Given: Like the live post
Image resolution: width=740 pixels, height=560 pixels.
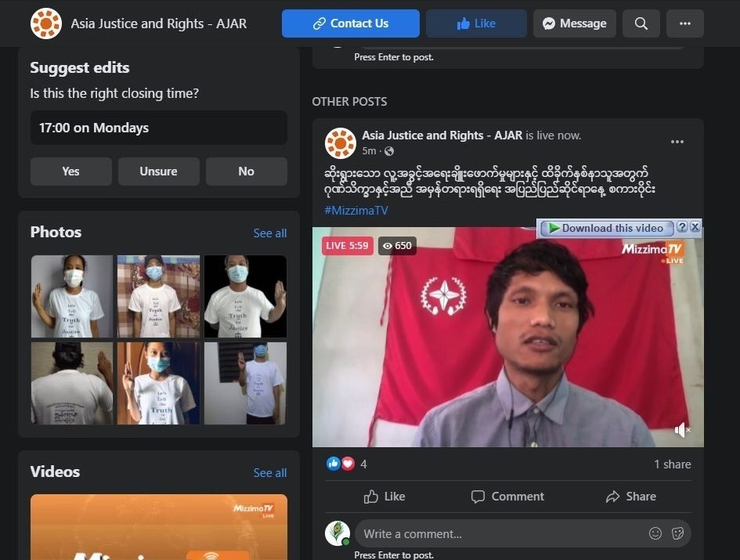Looking at the screenshot, I should coord(384,497).
